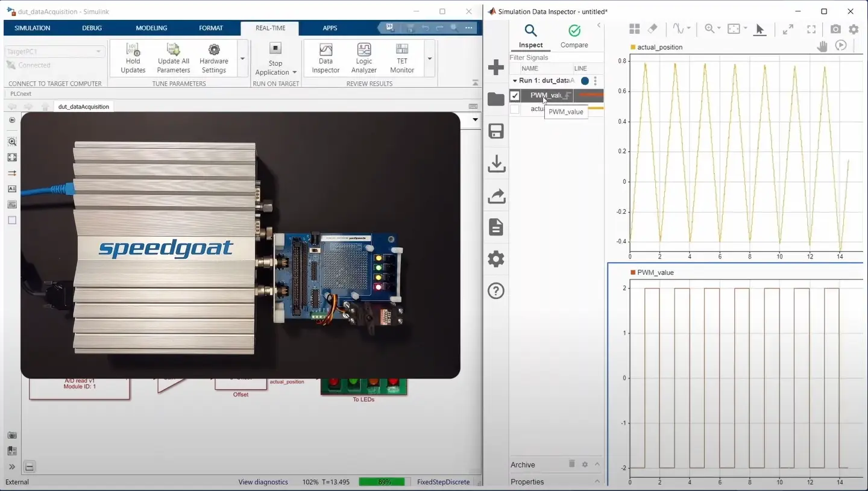Screen dimensions: 868x491
Task: Click the blue Run 1 status dot
Action: point(585,81)
